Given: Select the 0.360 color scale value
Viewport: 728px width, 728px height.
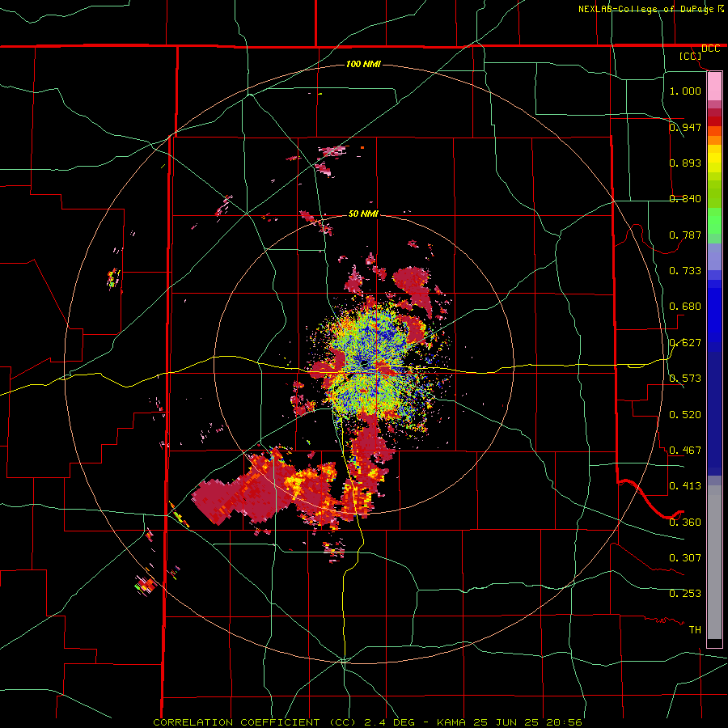Looking at the screenshot, I should pos(685,522).
